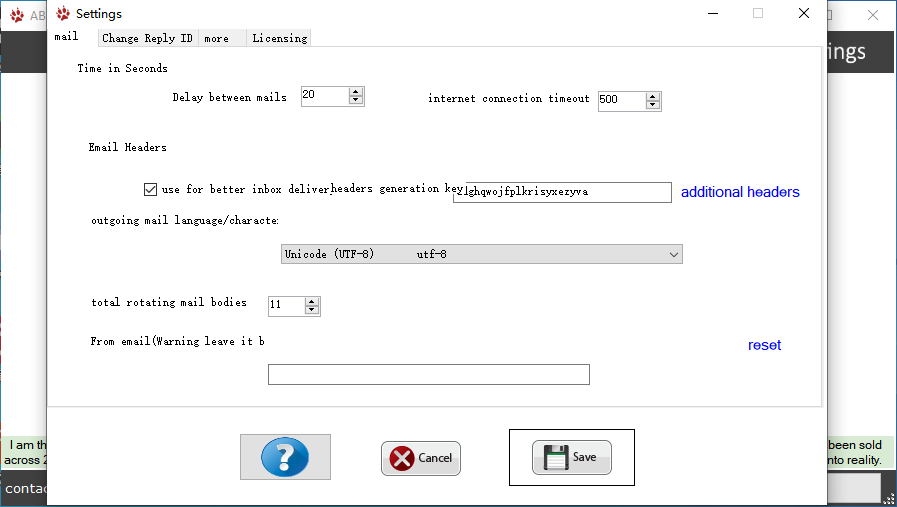Increase total rotating mail bodies count
This screenshot has width=897, height=507.
(x=312, y=301)
